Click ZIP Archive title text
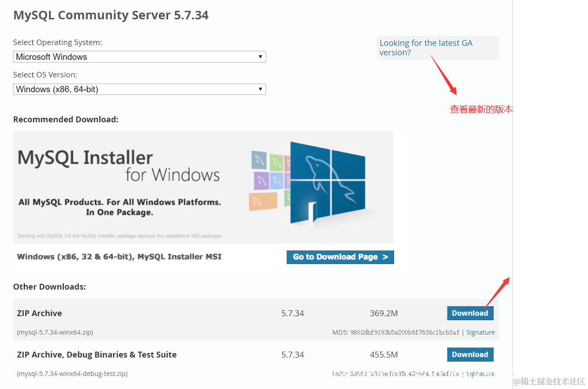Viewport: 588px width, 389px height. click(40, 313)
